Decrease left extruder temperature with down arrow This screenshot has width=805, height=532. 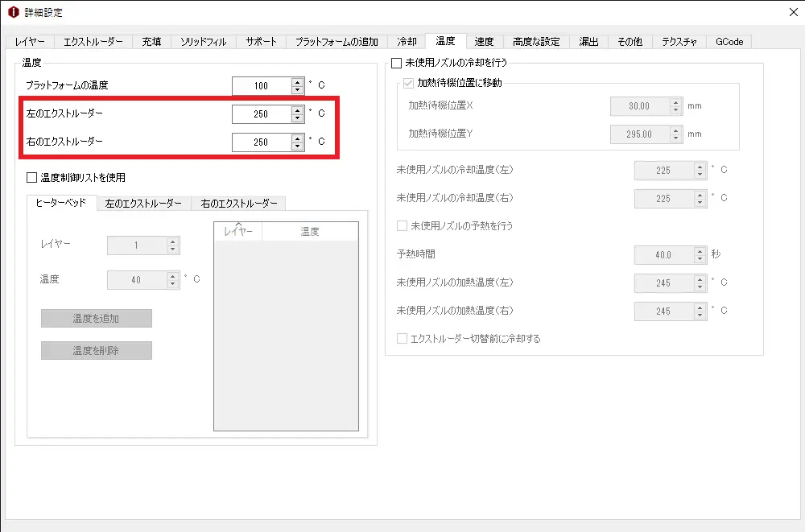click(x=297, y=118)
